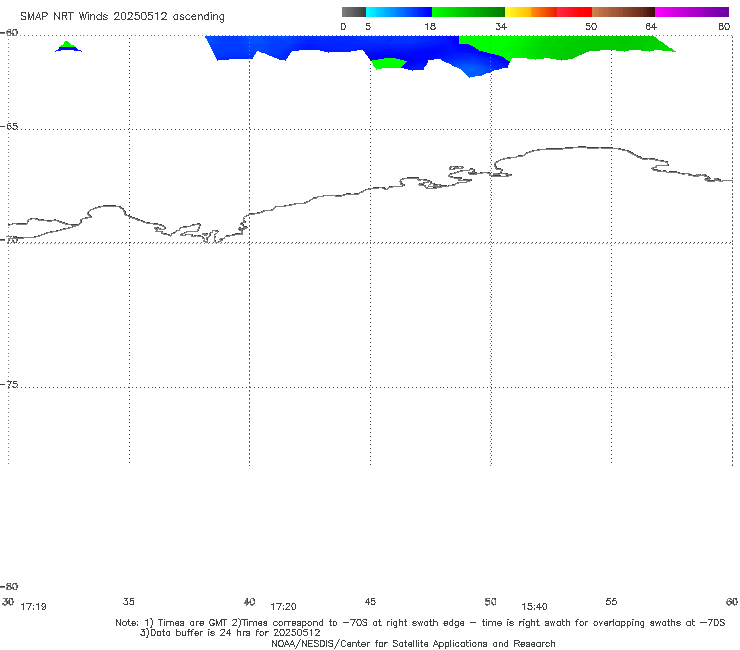This screenshot has height=650, width=740.
Task: Click the color bar label '34'
Action: (501, 26)
